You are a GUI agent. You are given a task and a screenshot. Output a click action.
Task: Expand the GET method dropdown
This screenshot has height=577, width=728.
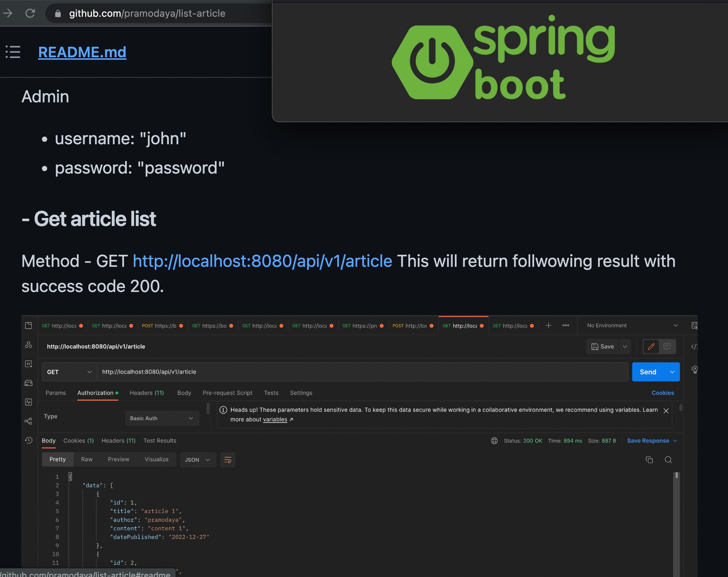[x=69, y=372]
